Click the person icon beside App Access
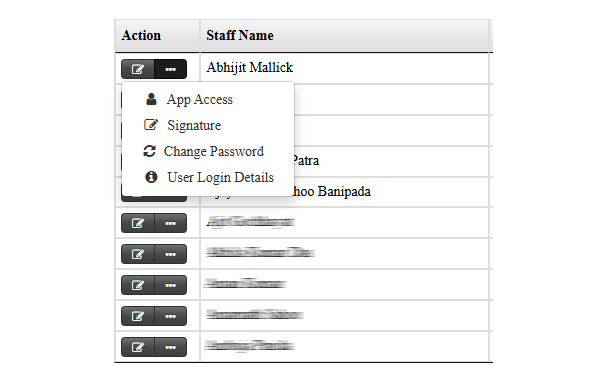This screenshot has height=381, width=600. pyautogui.click(x=151, y=99)
